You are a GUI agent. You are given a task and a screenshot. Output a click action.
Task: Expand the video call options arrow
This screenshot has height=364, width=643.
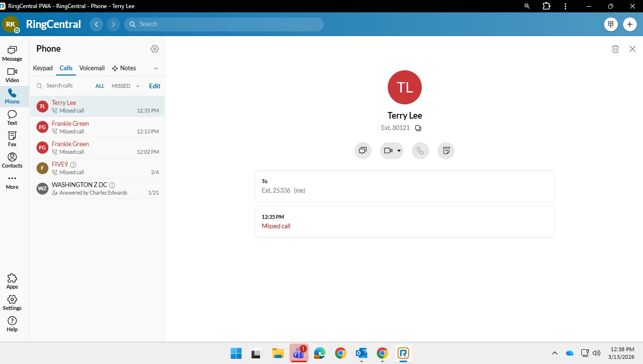399,150
